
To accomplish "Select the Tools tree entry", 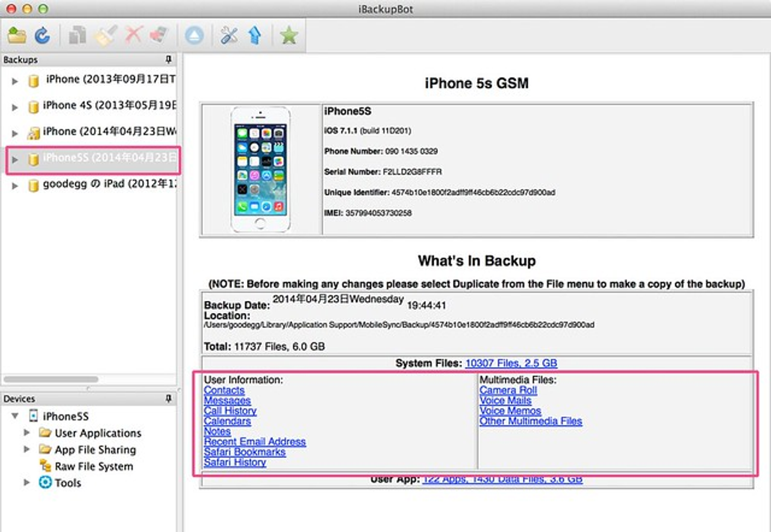I will click(67, 482).
